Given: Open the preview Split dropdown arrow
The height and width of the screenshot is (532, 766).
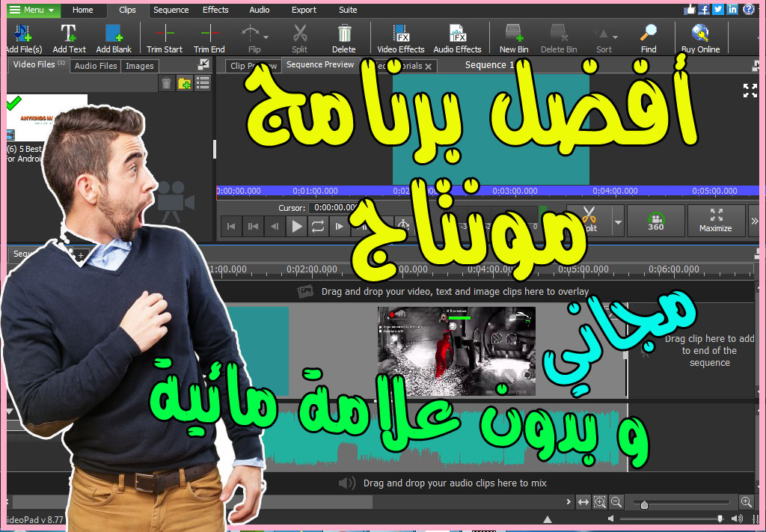Looking at the screenshot, I should pos(618,221).
